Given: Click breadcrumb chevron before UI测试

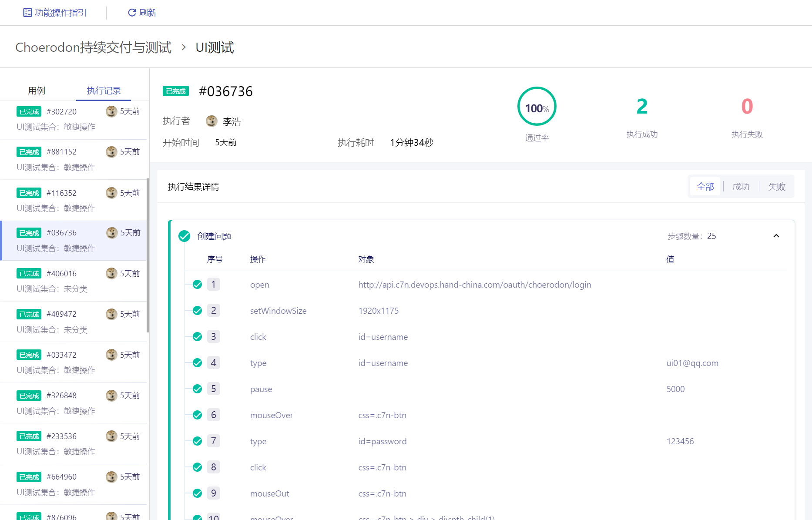Looking at the screenshot, I should 184,47.
